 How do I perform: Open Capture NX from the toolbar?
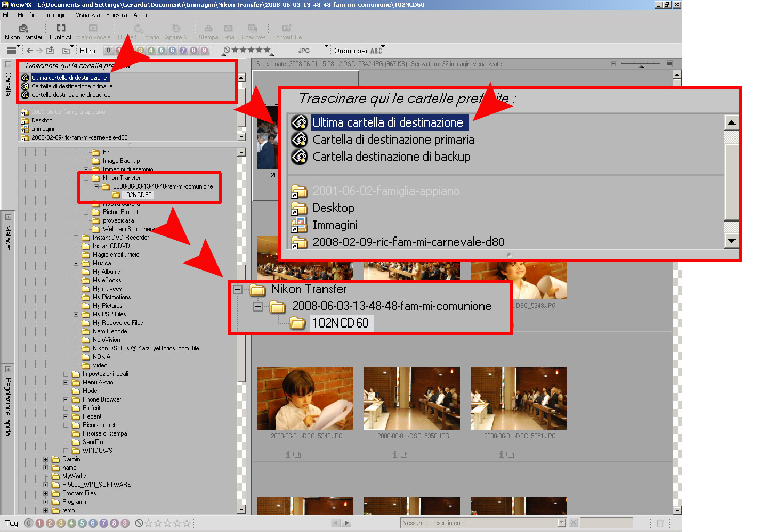pyautogui.click(x=176, y=32)
